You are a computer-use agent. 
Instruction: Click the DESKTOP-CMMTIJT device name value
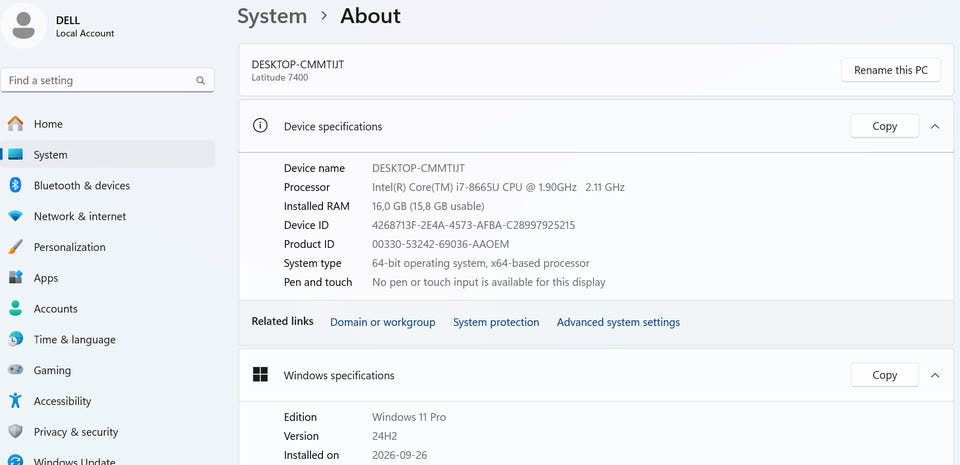419,168
